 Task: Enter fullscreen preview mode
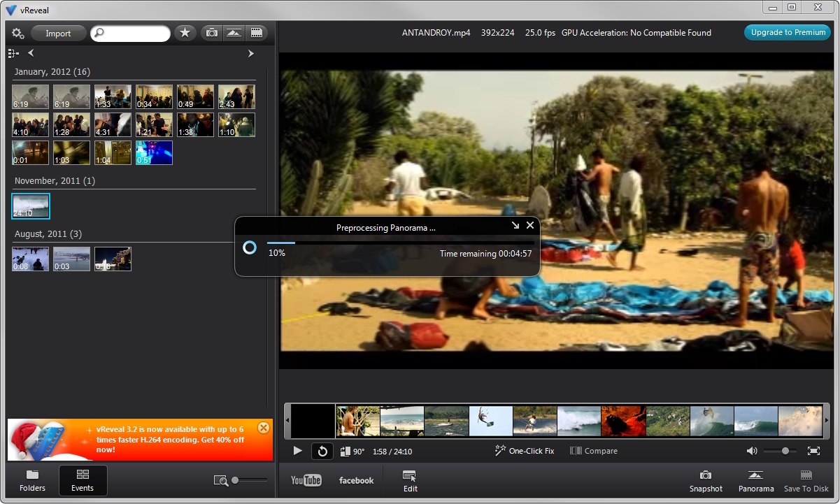point(813,451)
